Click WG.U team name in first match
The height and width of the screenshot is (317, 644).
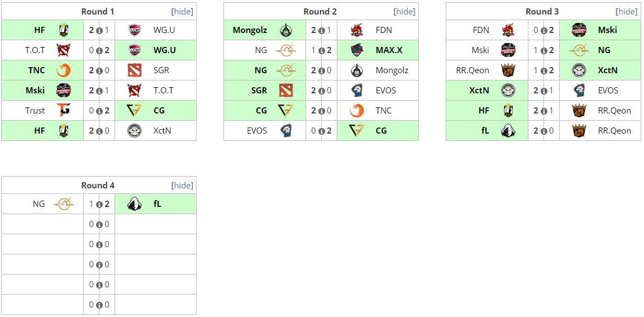tap(164, 30)
